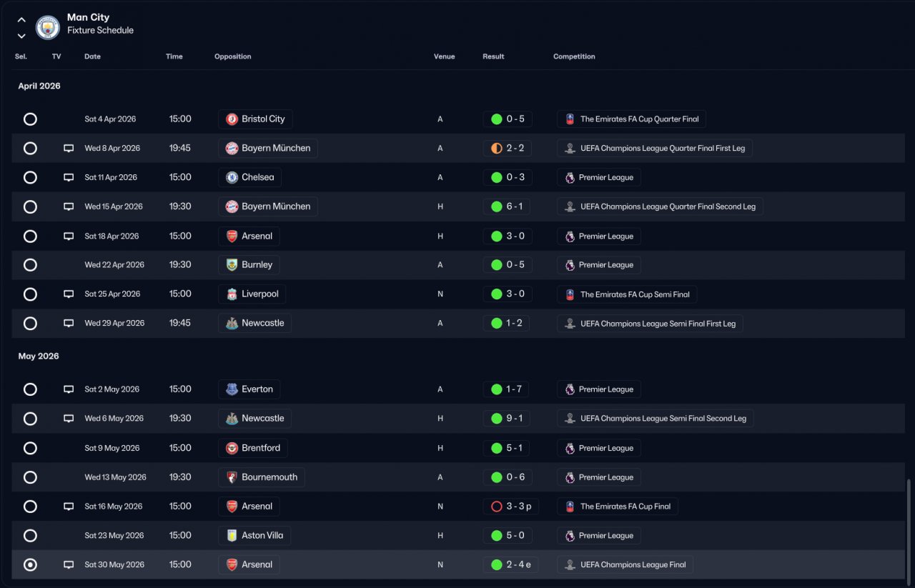The height and width of the screenshot is (588, 915).
Task: Click the Man City club badge
Action: (x=48, y=27)
